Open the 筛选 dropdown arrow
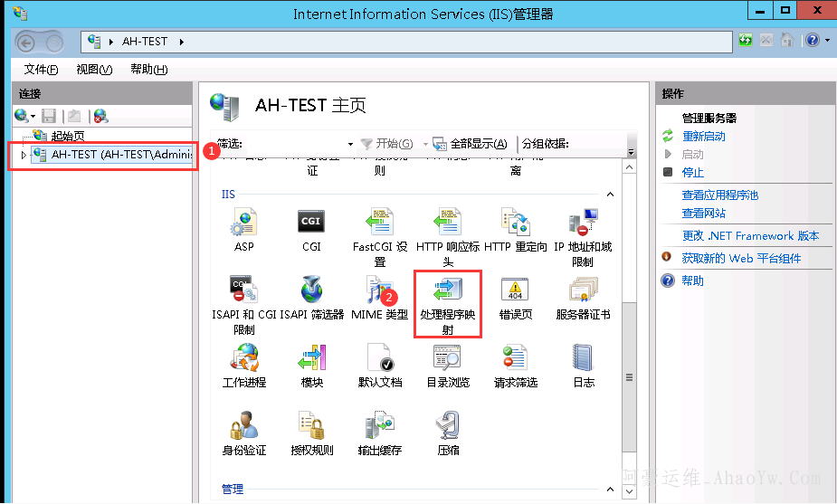This screenshot has width=837, height=504. tap(350, 144)
